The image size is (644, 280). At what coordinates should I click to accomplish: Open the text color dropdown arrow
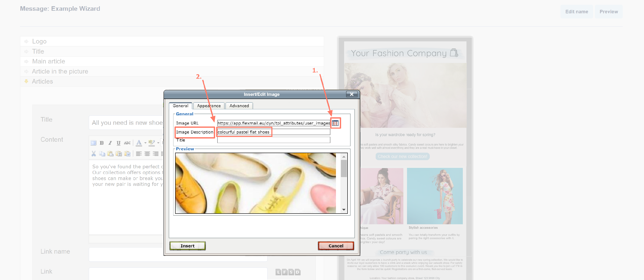coord(145,143)
